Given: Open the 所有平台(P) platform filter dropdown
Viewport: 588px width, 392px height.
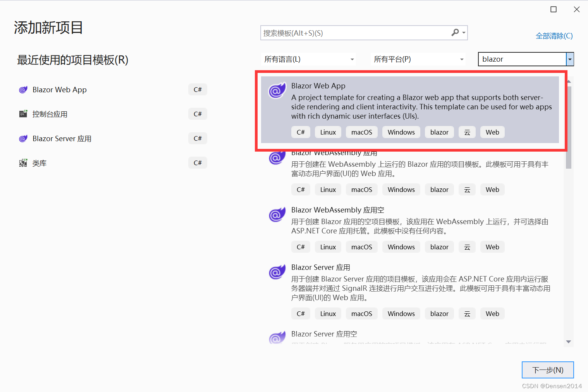Looking at the screenshot, I should coord(418,59).
